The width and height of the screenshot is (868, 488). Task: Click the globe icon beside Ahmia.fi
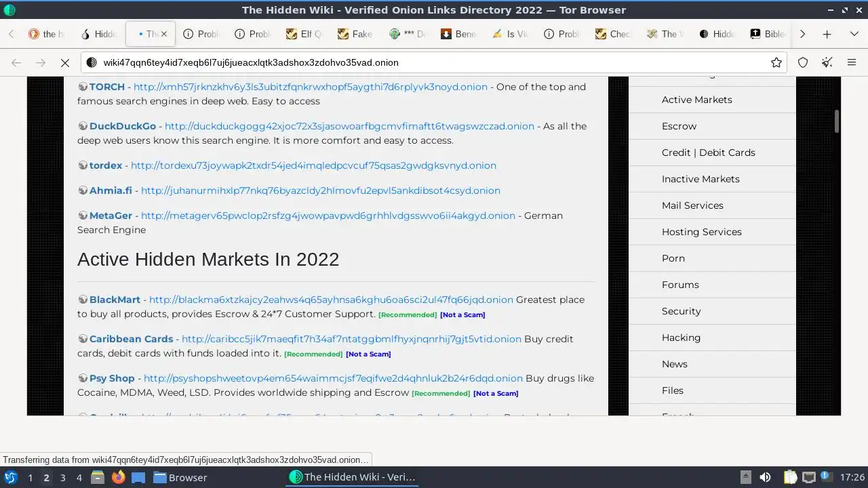click(83, 190)
